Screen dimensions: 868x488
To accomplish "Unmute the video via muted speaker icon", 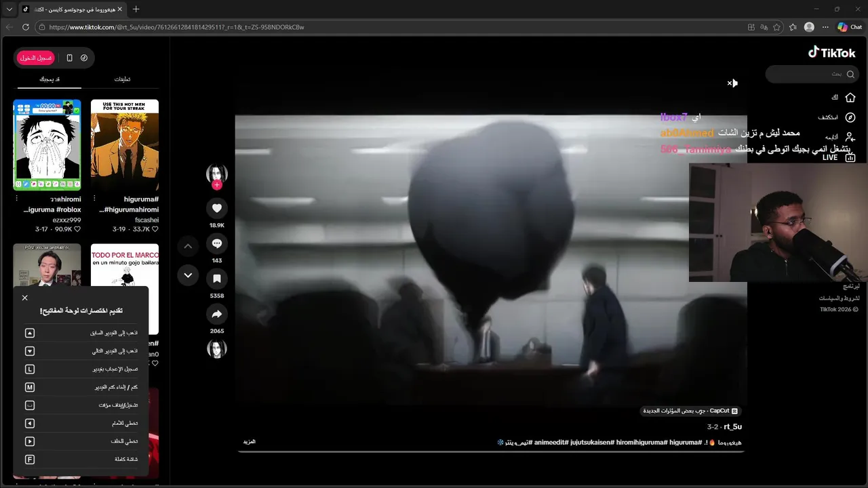I will tap(732, 83).
